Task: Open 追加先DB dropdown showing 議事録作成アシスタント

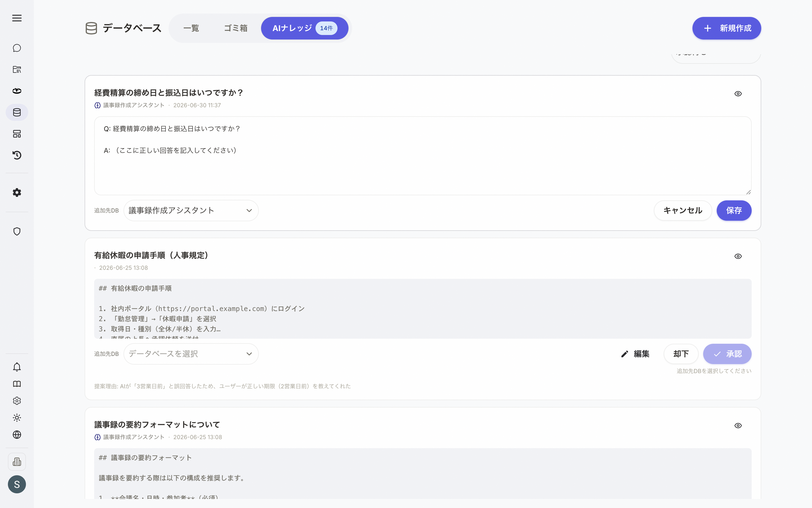Action: (191, 211)
